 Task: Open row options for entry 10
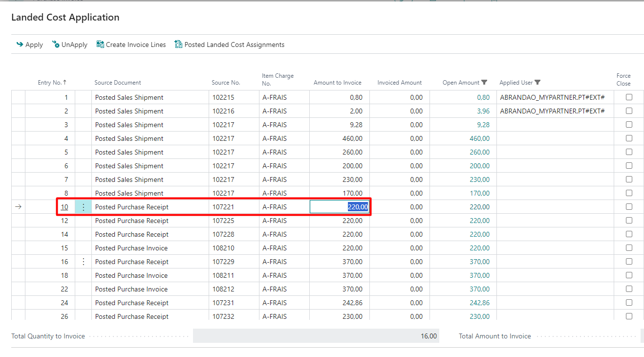83,207
